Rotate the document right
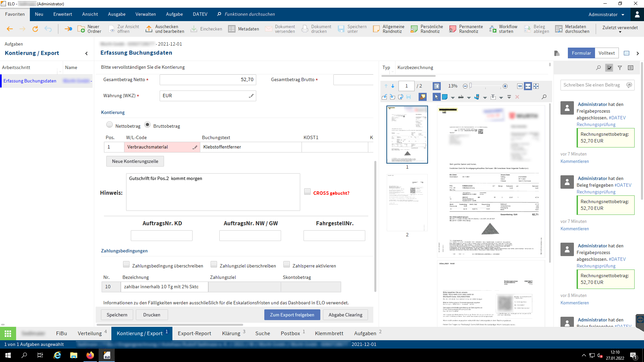Viewport: 644px width, 362px height. coord(392,97)
